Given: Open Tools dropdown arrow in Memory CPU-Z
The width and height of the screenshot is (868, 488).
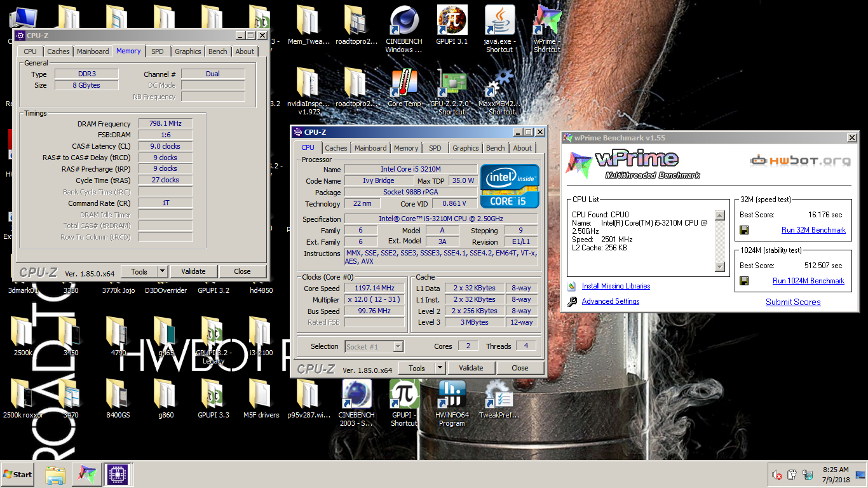Looking at the screenshot, I should [x=163, y=271].
